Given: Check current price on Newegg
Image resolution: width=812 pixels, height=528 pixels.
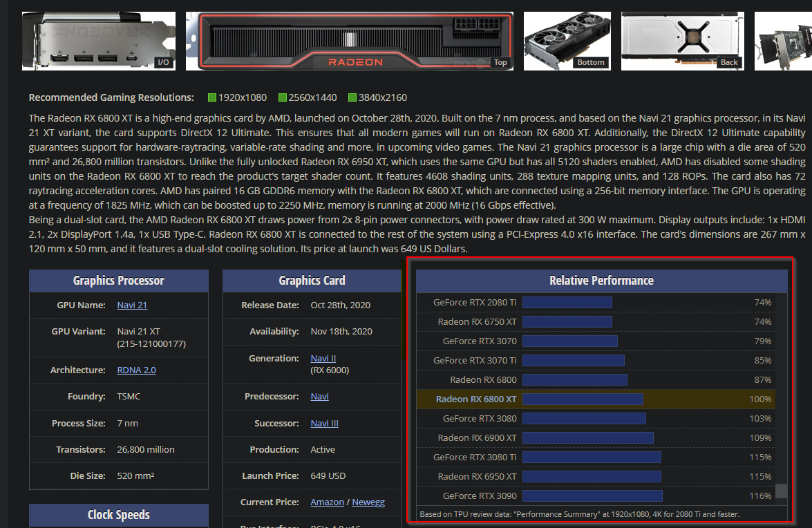Looking at the screenshot, I should tap(368, 502).
